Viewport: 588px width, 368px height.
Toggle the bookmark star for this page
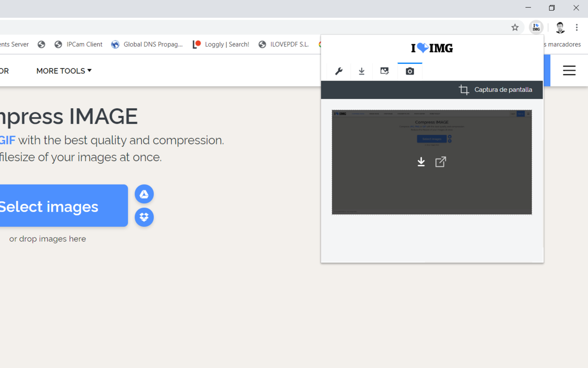[515, 28]
